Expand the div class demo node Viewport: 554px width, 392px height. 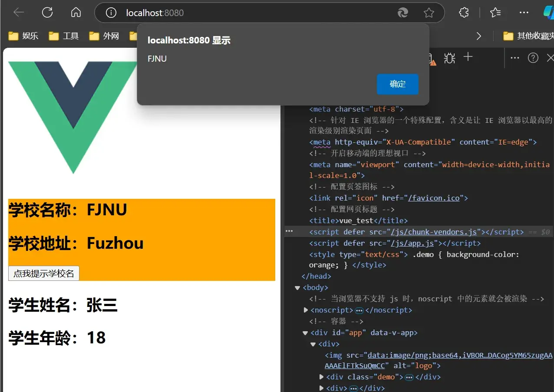[x=321, y=377]
